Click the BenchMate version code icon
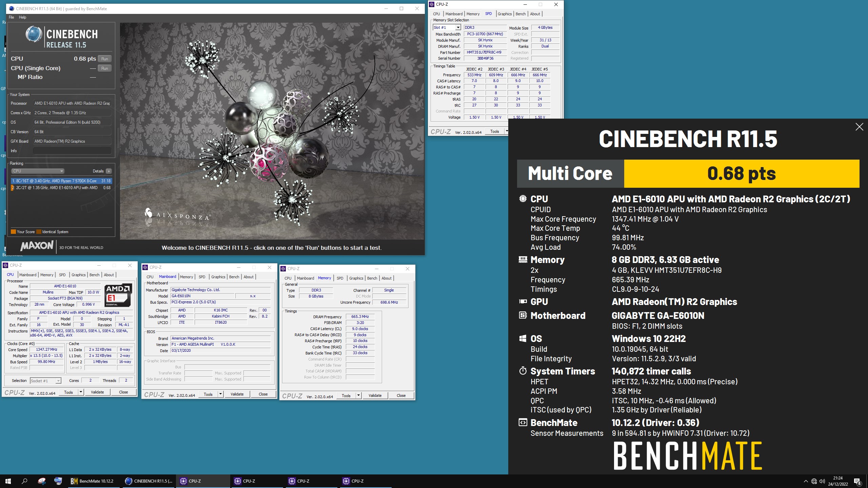 point(523,422)
